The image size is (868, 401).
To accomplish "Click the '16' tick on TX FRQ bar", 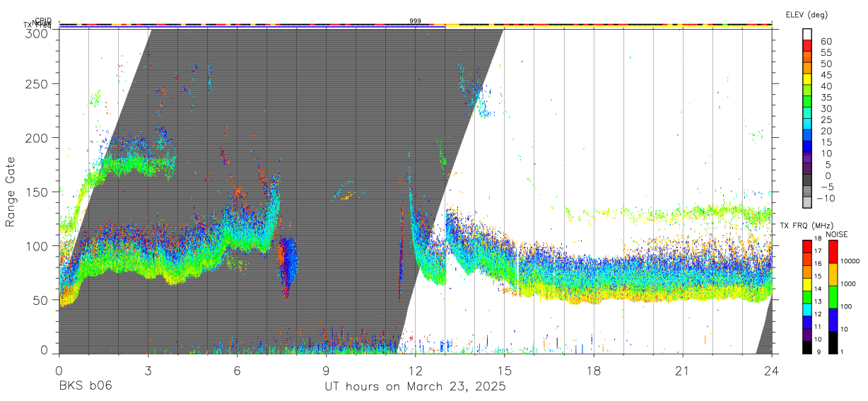I will pyautogui.click(x=819, y=265).
